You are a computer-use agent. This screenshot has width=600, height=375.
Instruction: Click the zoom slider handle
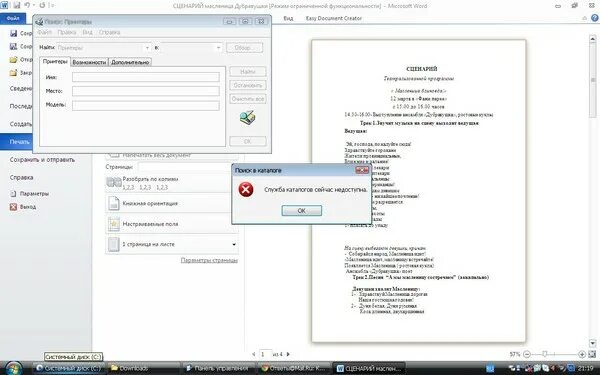tap(545, 354)
